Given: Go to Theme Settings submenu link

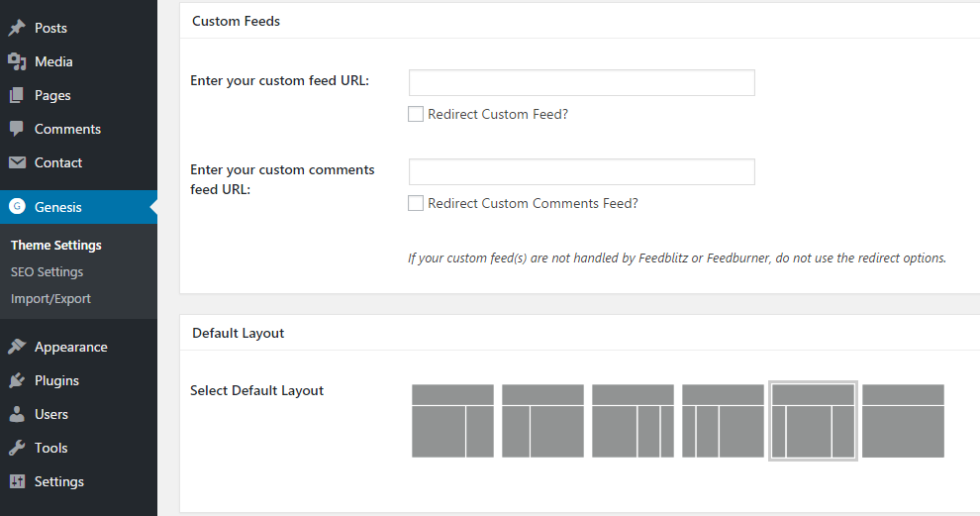Looking at the screenshot, I should tap(56, 246).
